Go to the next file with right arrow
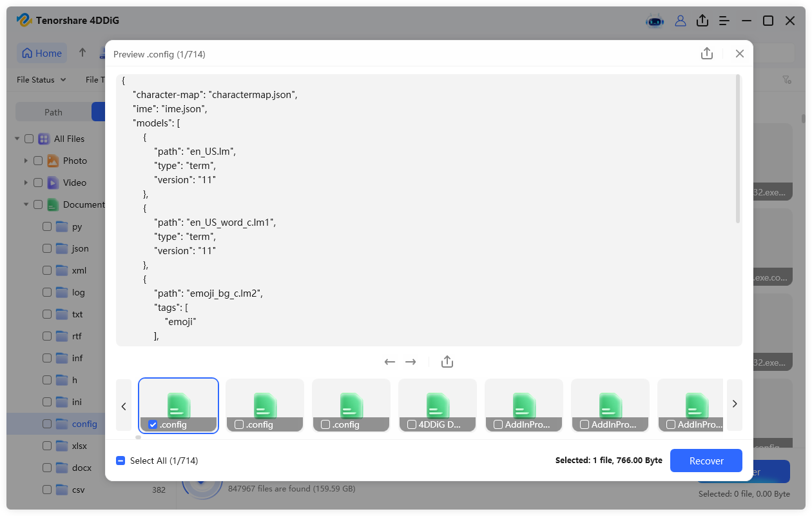812x516 pixels. coord(411,362)
